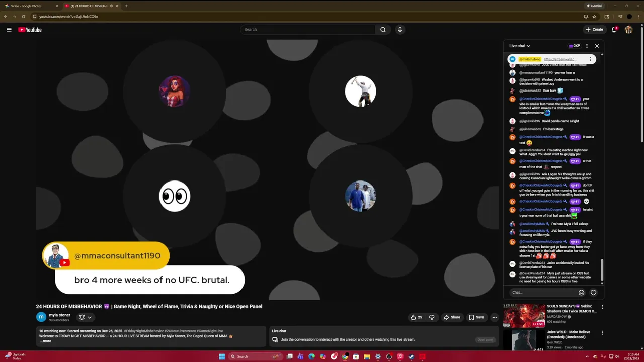
Task: Open the taskbar clock showing 3:13 AM
Action: [x=632, y=357]
